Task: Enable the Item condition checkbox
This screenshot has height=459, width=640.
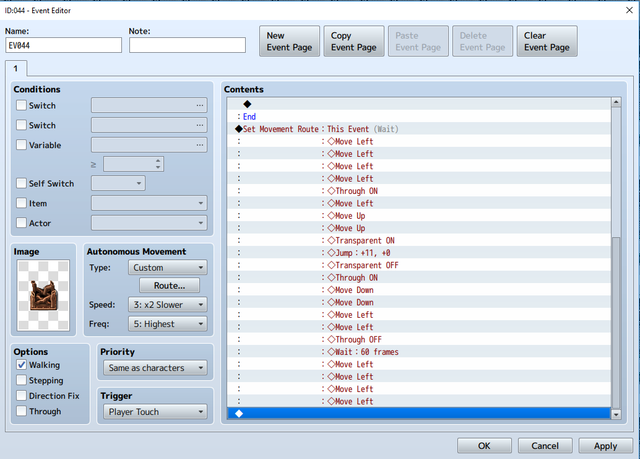Action: point(21,203)
